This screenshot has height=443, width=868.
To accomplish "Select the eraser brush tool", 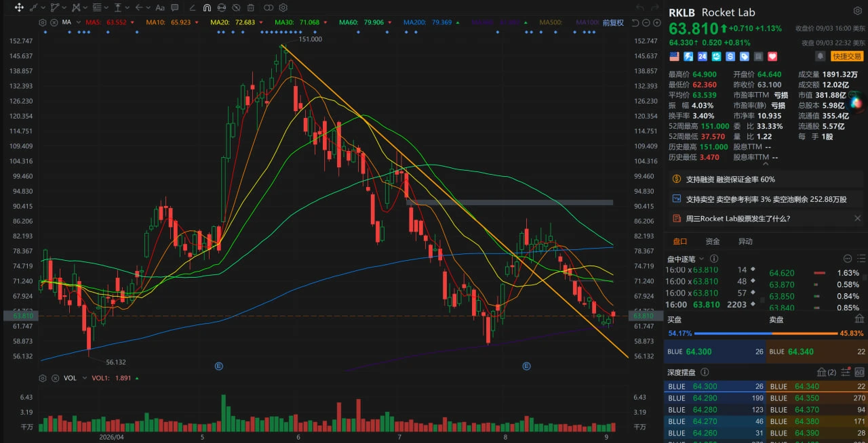I will coord(192,7).
